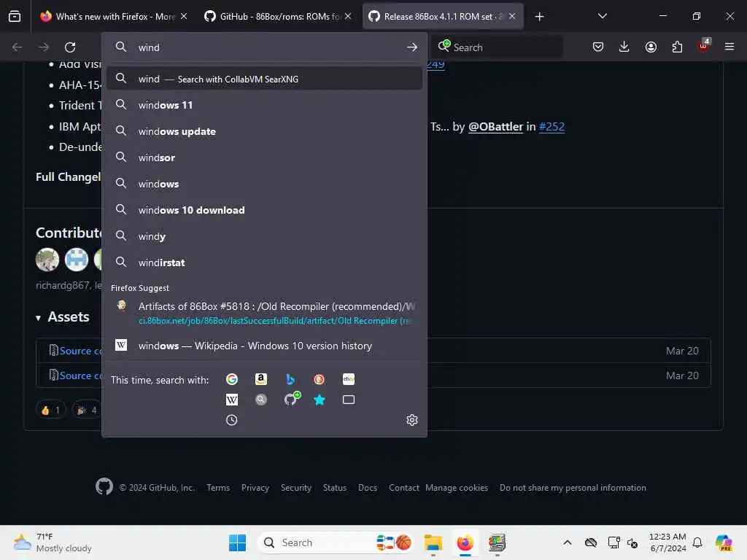The height and width of the screenshot is (560, 747).
Task: Open pull request #252 link
Action: pos(551,127)
